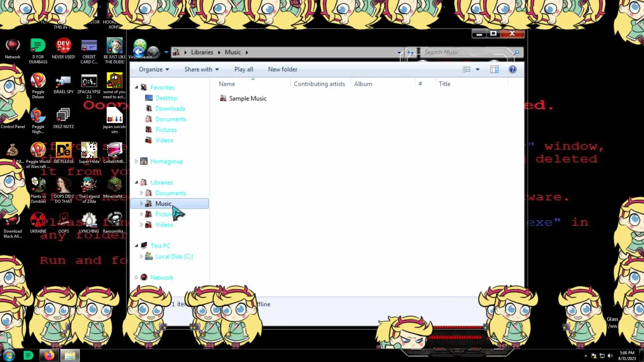Expand the Homegroup tree node
This screenshot has width=644, height=362.
click(137, 161)
